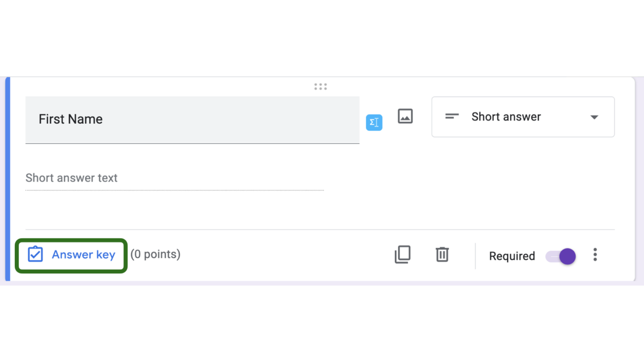Image resolution: width=644 pixels, height=362 pixels.
Task: Click the answer key checkmark clipboard icon
Action: (x=35, y=254)
